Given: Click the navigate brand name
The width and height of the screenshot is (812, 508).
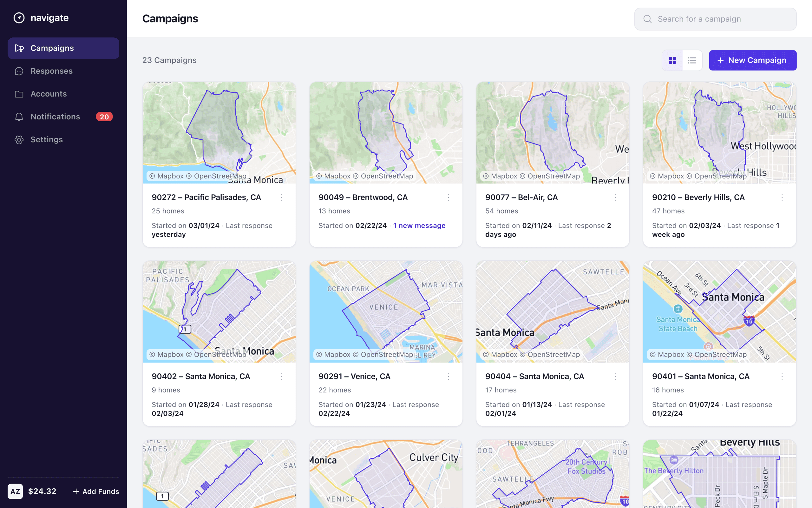Looking at the screenshot, I should coord(49,18).
